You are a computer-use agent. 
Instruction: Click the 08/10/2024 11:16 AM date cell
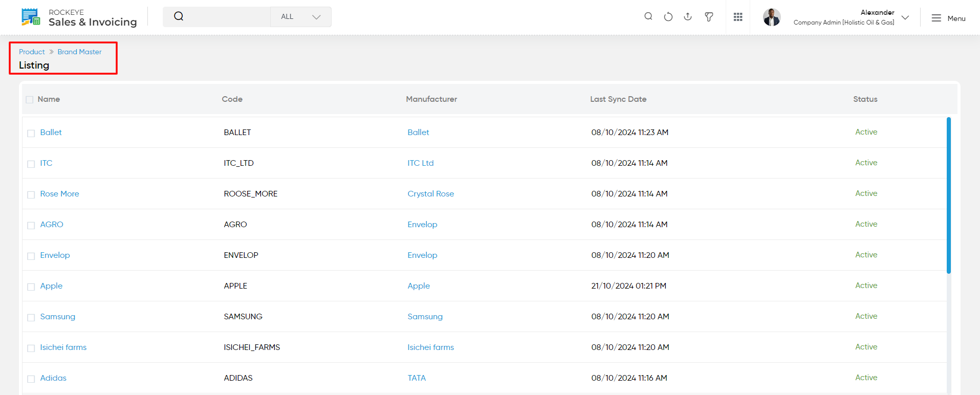(x=629, y=378)
